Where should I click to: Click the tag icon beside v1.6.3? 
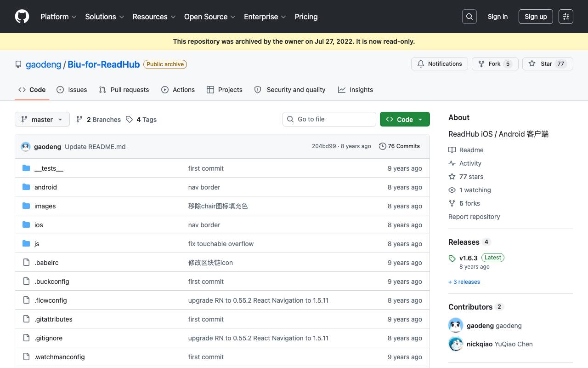(452, 259)
